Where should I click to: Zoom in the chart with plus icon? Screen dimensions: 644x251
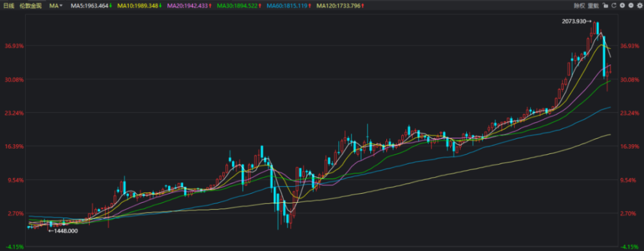pyautogui.click(x=622, y=5)
